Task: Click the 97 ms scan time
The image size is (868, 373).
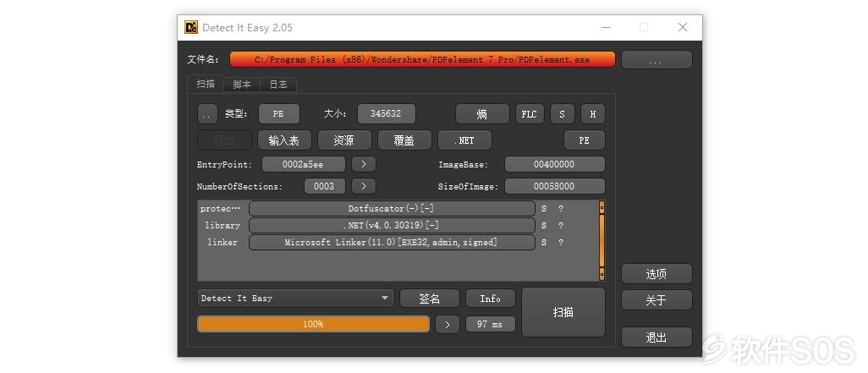Action: (491, 324)
